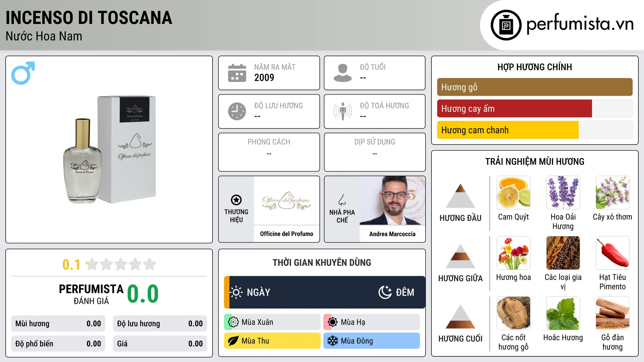Click the Độ lưu hương score row
This screenshot has width=644, height=362.
click(x=160, y=324)
